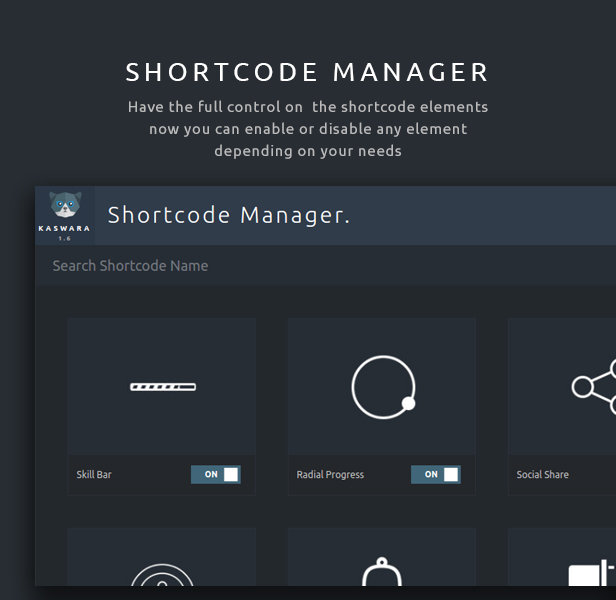Click the 1.6 version number
The width and height of the screenshot is (616, 600).
tap(64, 239)
